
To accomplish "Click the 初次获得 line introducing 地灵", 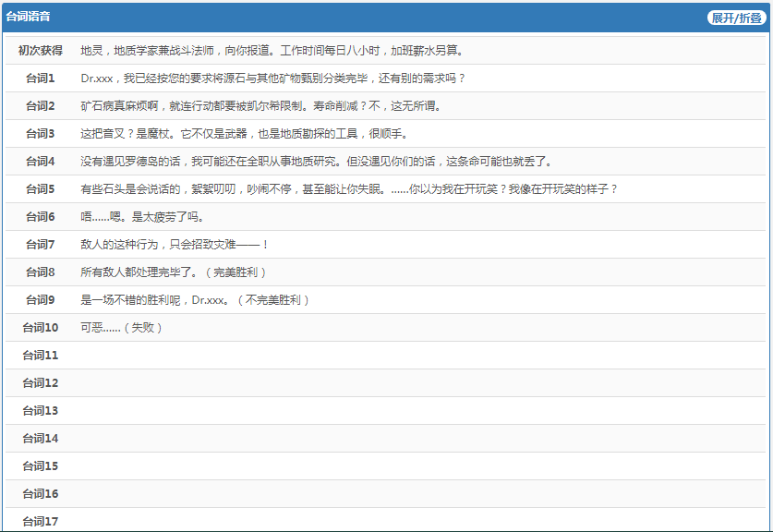I will pos(272,51).
